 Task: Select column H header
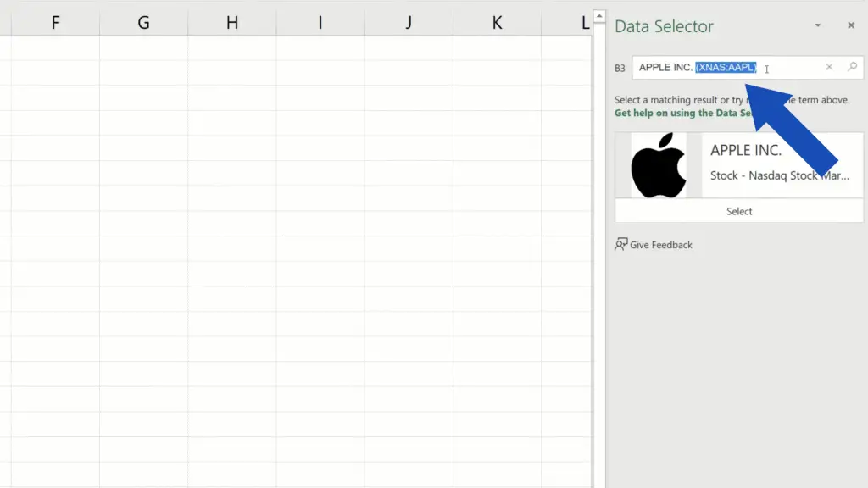coord(232,23)
